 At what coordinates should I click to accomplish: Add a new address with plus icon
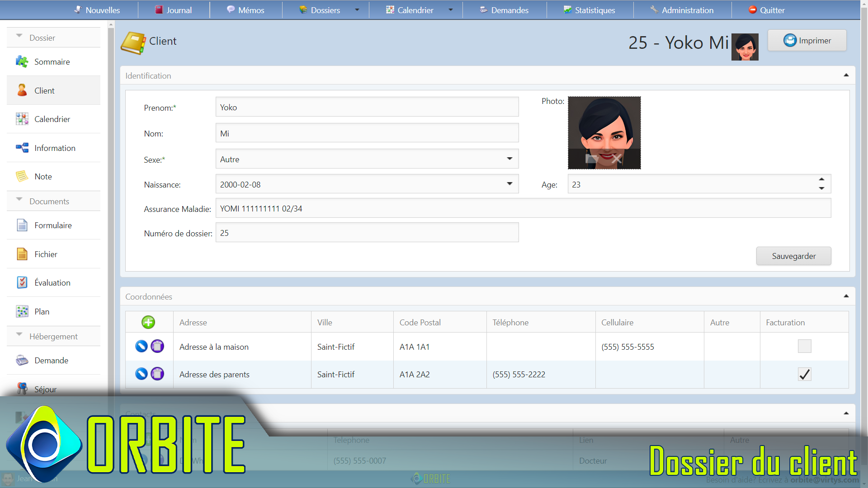148,322
